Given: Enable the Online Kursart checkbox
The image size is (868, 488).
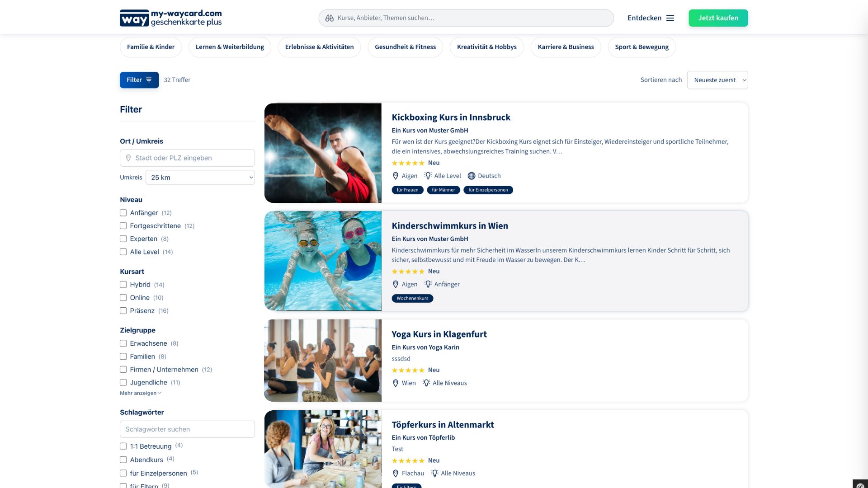Looking at the screenshot, I should pyautogui.click(x=123, y=298).
